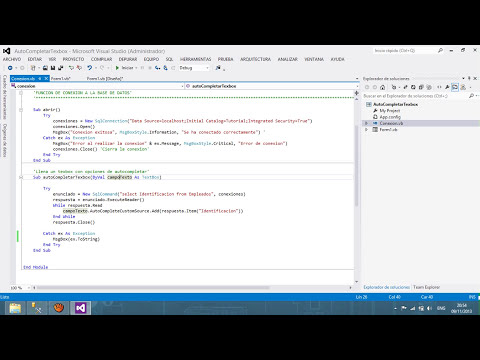The height and width of the screenshot is (360, 480).
Task: Click the Save All toolbar icon
Action: (x=60, y=68)
